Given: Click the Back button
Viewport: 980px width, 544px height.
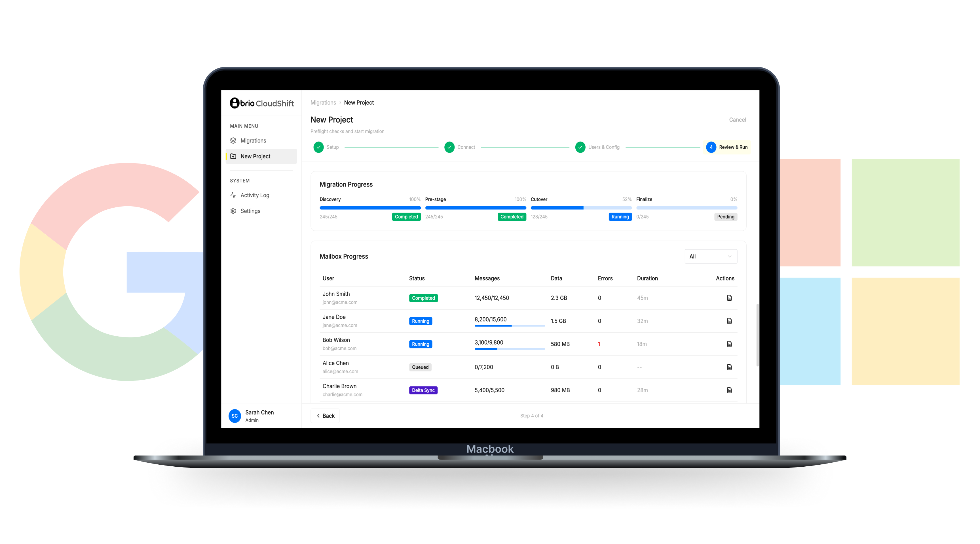Looking at the screenshot, I should (325, 416).
